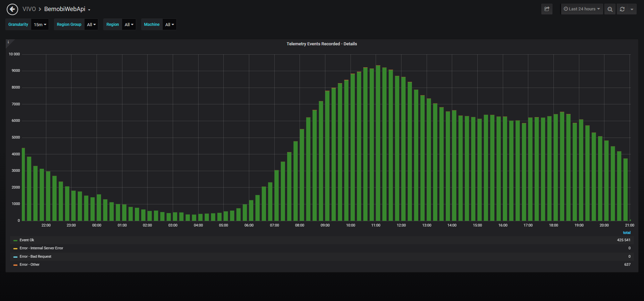Screen dimensions: 644x301
Task: Open the panel info corner icon
Action: tap(8, 42)
